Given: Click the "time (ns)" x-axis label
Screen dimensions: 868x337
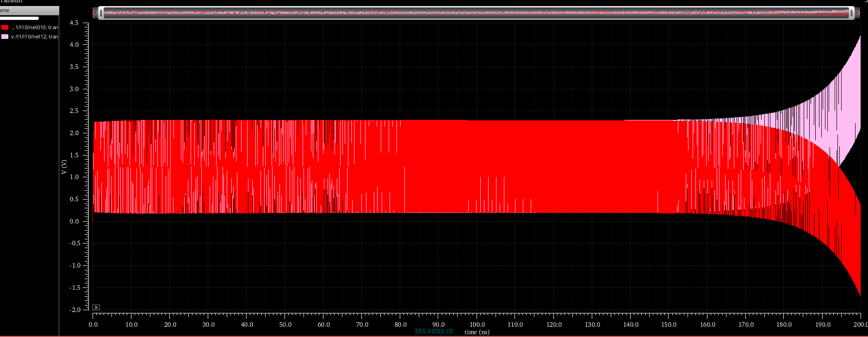Looking at the screenshot, I should (477, 332).
